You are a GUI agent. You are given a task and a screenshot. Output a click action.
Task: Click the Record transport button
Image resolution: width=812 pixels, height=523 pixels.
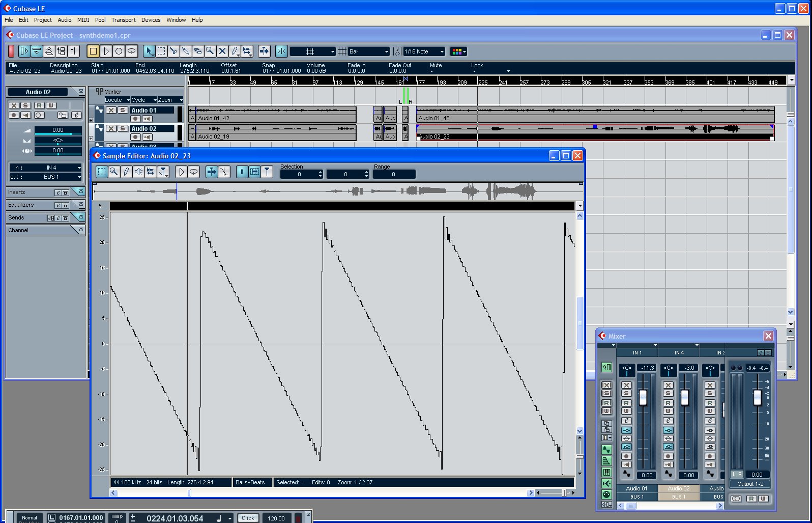[x=119, y=51]
